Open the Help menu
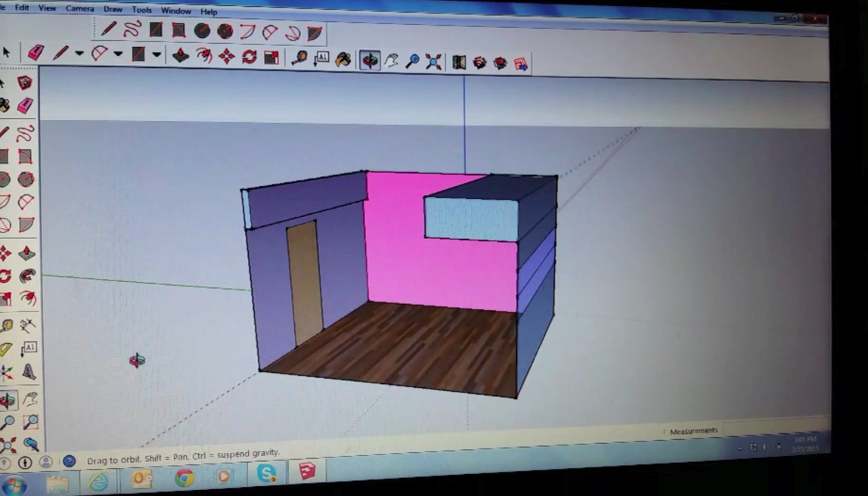 click(x=209, y=11)
